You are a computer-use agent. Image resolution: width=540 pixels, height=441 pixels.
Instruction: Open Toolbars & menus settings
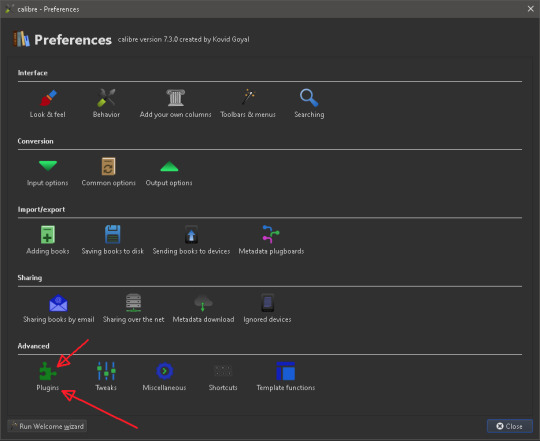[x=248, y=104]
